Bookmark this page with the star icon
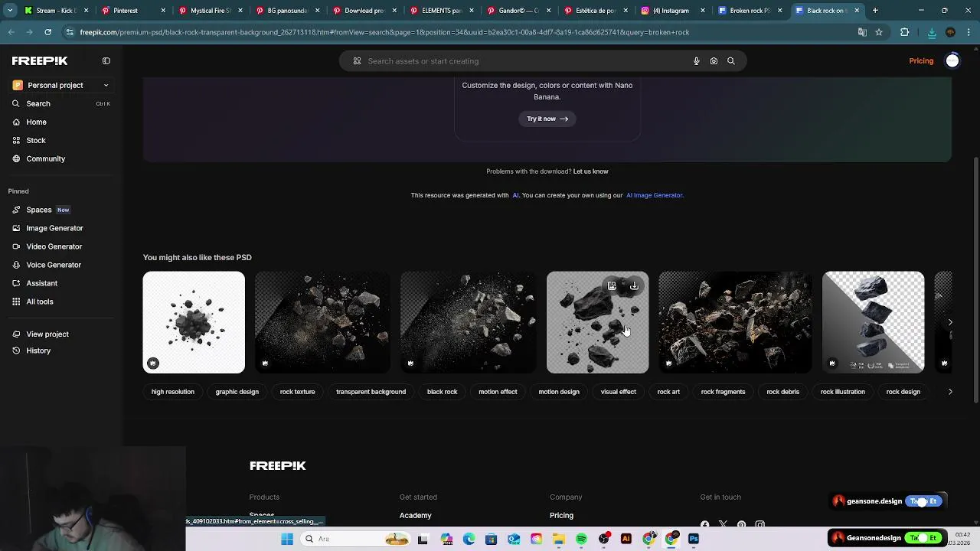The image size is (980, 551). [x=879, y=32]
